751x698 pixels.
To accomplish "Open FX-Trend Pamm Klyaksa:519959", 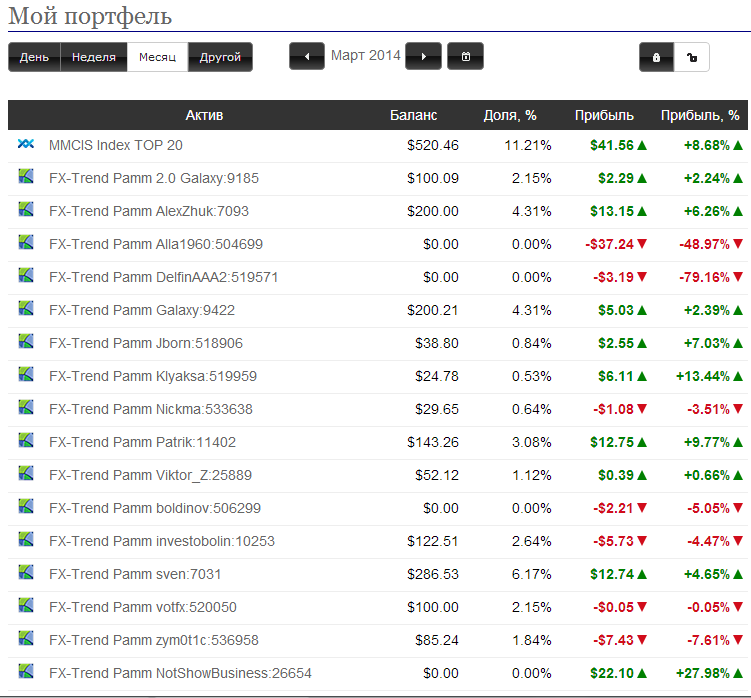I will click(153, 377).
